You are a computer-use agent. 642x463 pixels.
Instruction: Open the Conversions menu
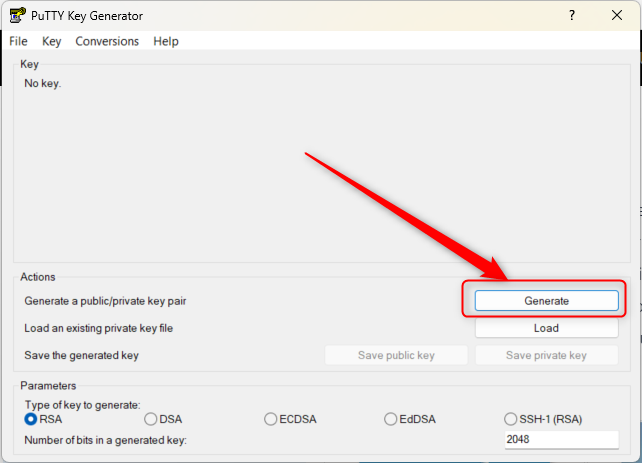click(x=107, y=41)
